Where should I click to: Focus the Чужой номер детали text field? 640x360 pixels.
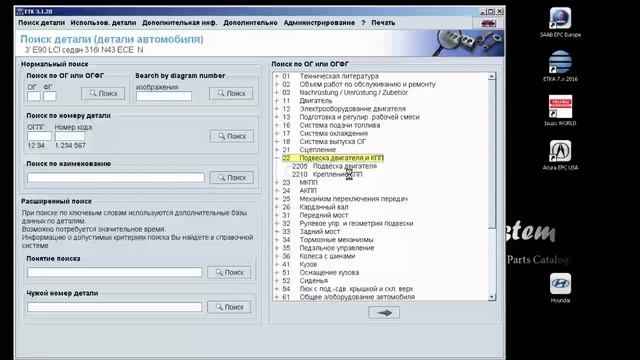point(115,307)
